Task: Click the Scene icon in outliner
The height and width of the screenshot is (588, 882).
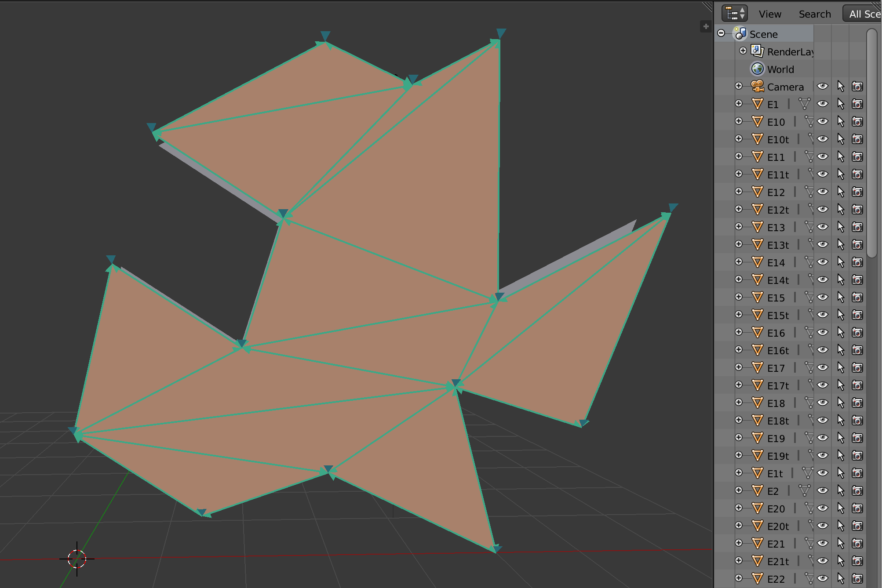Action: coord(740,33)
